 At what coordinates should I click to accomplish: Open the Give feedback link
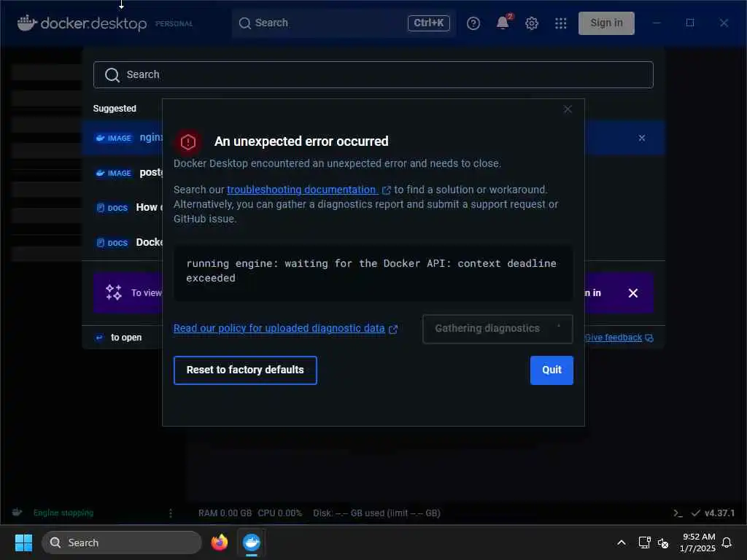619,338
